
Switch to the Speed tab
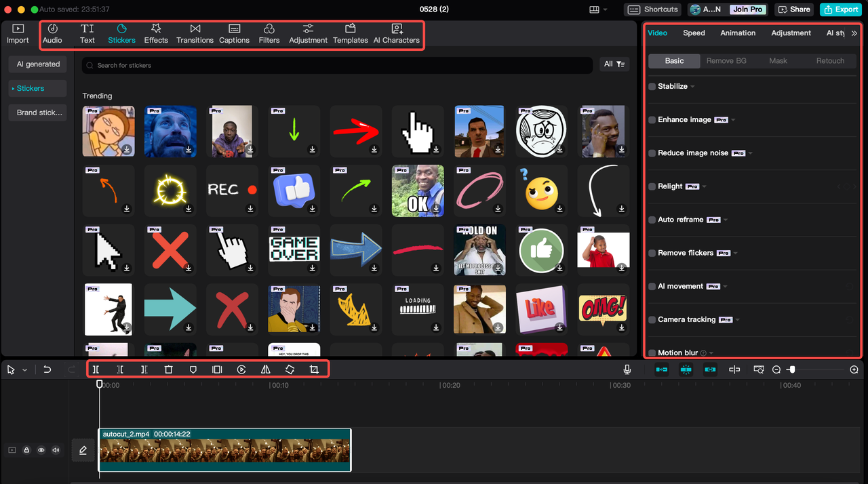(694, 33)
